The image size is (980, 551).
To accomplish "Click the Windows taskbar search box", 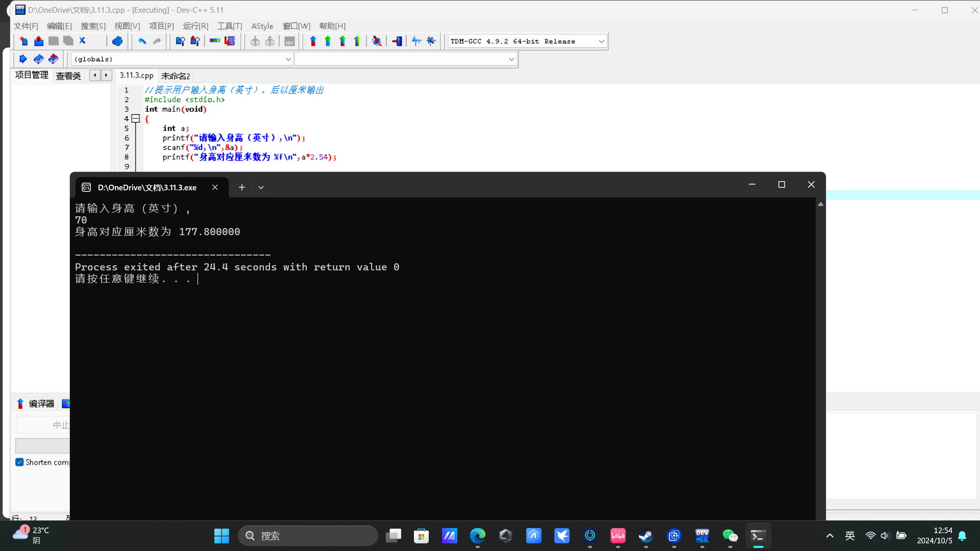I will pyautogui.click(x=308, y=536).
